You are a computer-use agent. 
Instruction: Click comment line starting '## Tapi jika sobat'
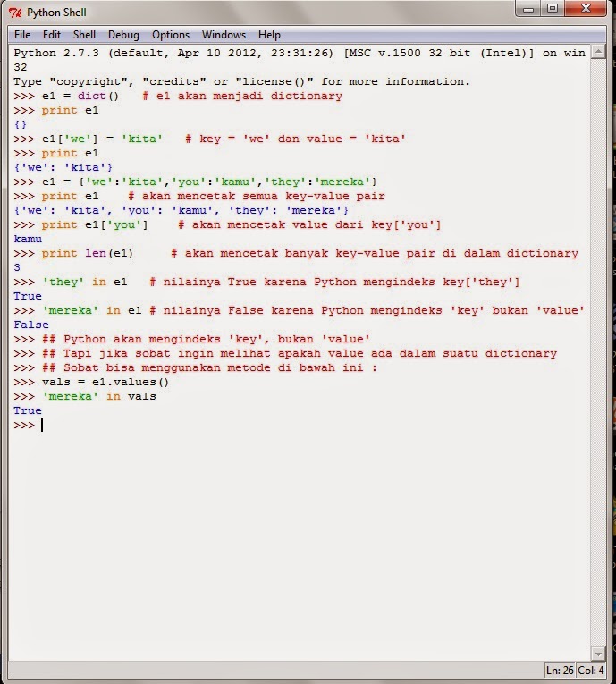click(300, 353)
